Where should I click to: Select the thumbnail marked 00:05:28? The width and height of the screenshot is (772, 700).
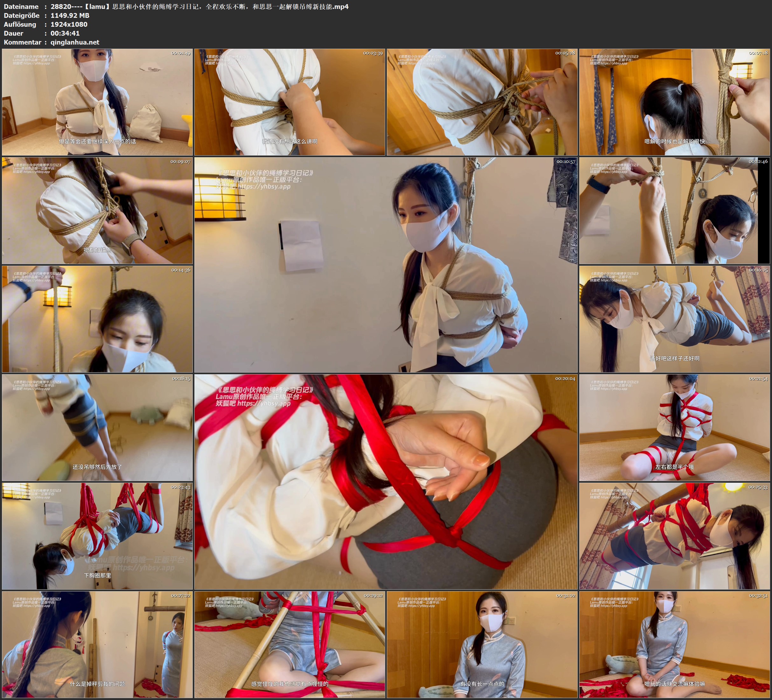(482, 102)
